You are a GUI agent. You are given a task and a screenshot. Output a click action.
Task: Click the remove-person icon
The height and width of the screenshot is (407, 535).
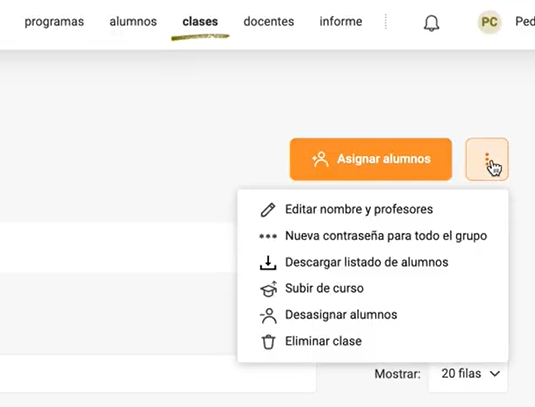pyautogui.click(x=268, y=315)
